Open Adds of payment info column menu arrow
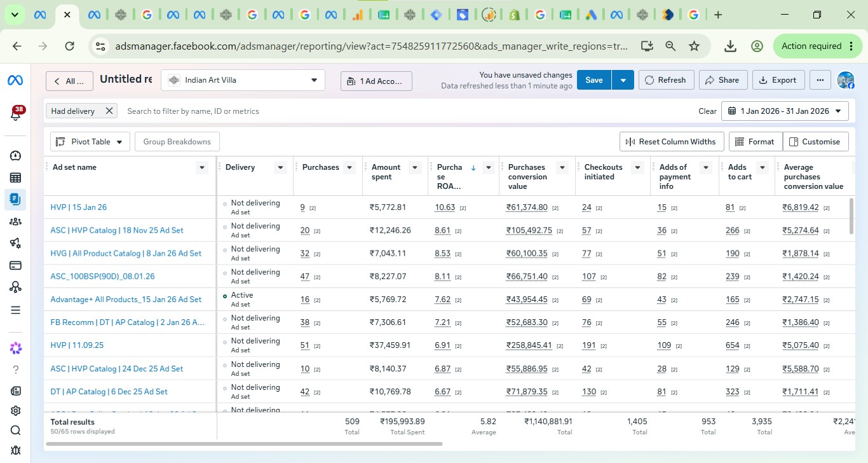This screenshot has width=868, height=463. pyautogui.click(x=705, y=168)
